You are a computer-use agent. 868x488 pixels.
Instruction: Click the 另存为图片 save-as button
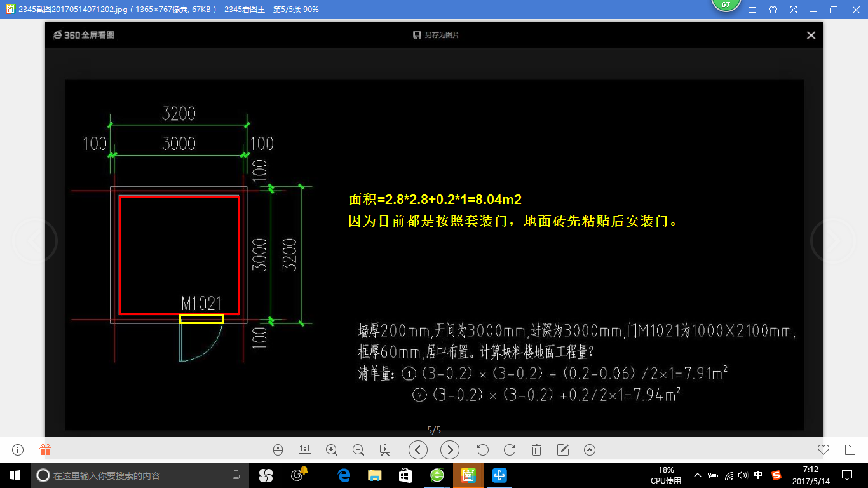(436, 35)
